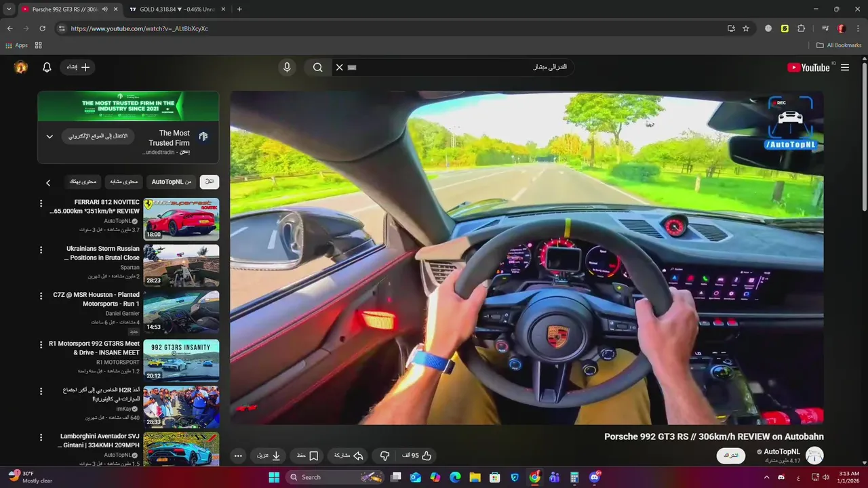Viewport: 868px width, 488px height.
Task: Open All Bookmarks folder
Action: click(x=838, y=45)
